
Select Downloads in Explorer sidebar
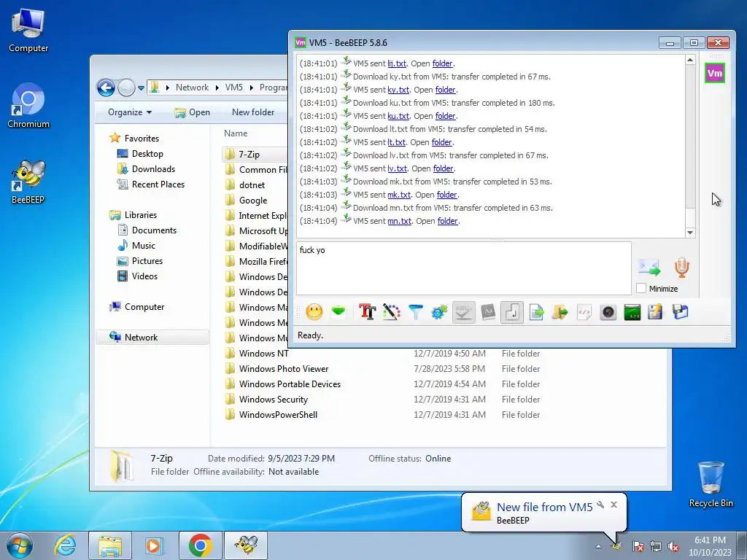tap(153, 168)
